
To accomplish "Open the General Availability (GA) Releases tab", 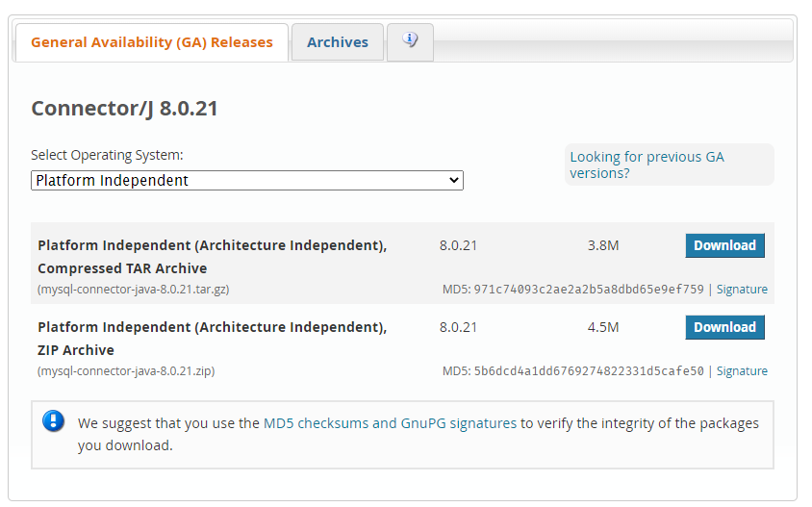I will (152, 42).
